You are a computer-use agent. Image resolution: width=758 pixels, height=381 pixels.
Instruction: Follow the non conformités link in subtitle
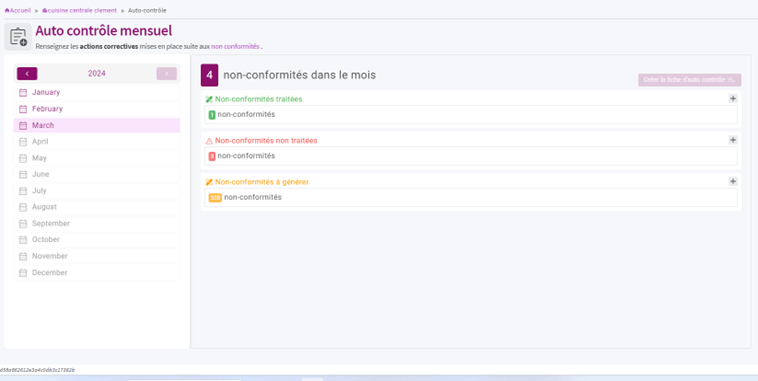coord(235,47)
